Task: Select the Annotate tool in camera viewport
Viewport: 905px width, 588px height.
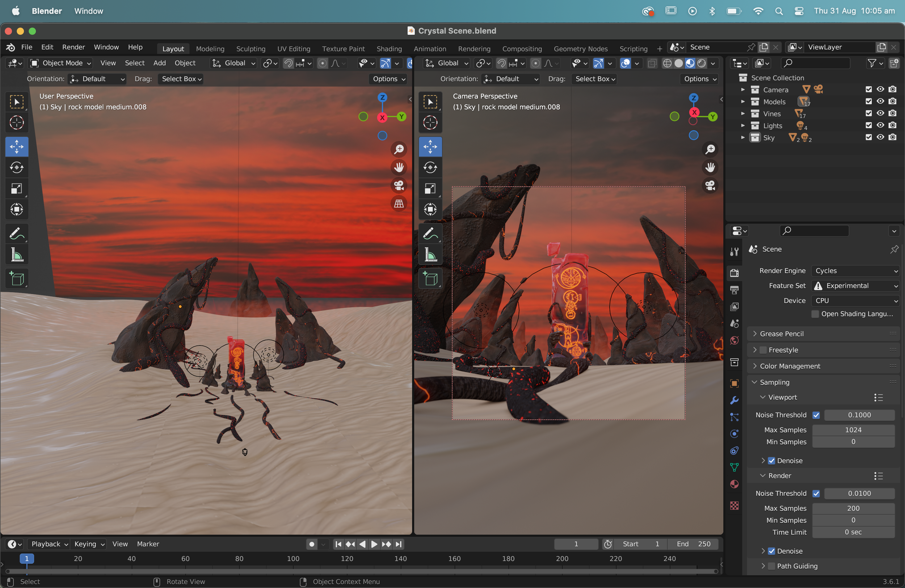Action: pos(430,234)
